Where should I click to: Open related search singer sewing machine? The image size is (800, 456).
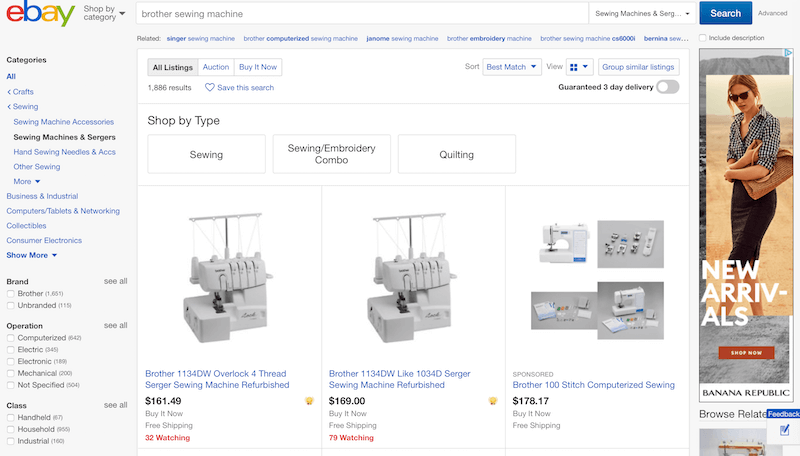pyautogui.click(x=201, y=38)
